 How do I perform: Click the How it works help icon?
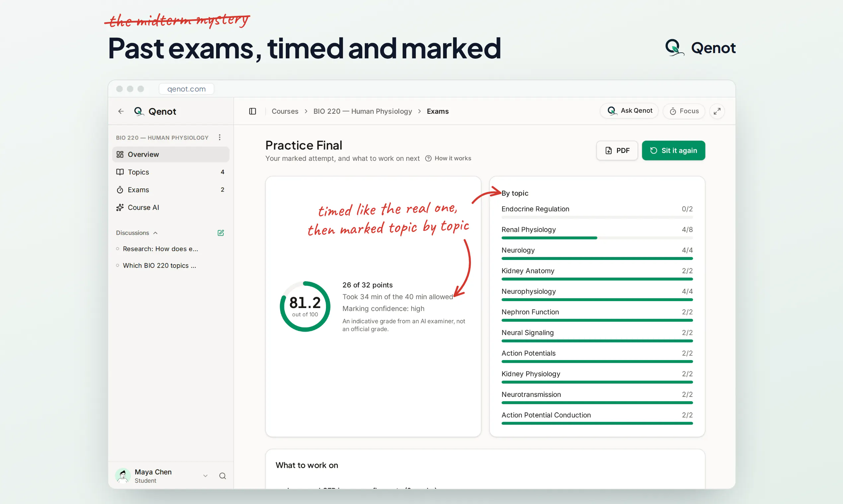coord(428,158)
